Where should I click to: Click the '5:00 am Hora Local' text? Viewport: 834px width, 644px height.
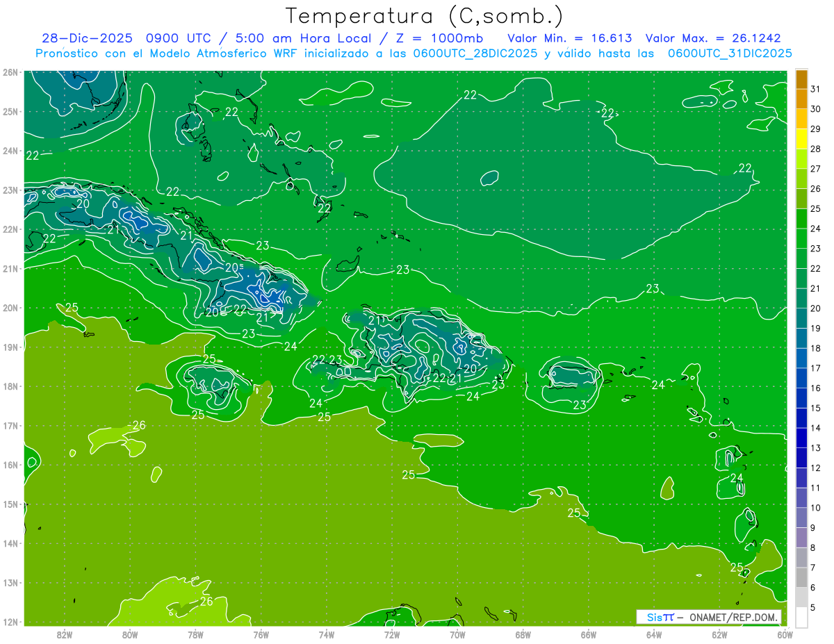coord(302,38)
